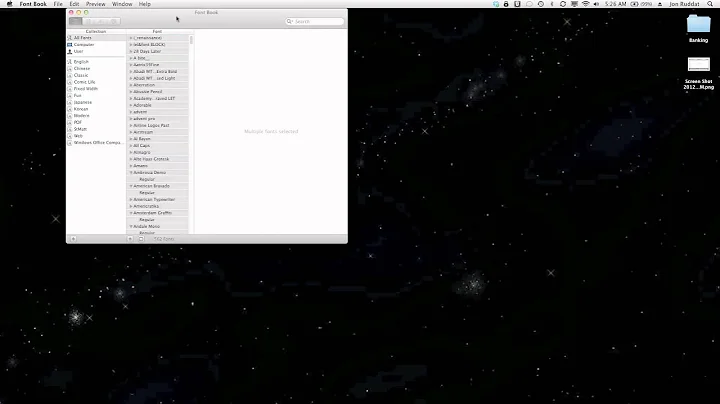Select Regular under Ambrosia Demo
The width and height of the screenshot is (720, 404).
click(158, 180)
